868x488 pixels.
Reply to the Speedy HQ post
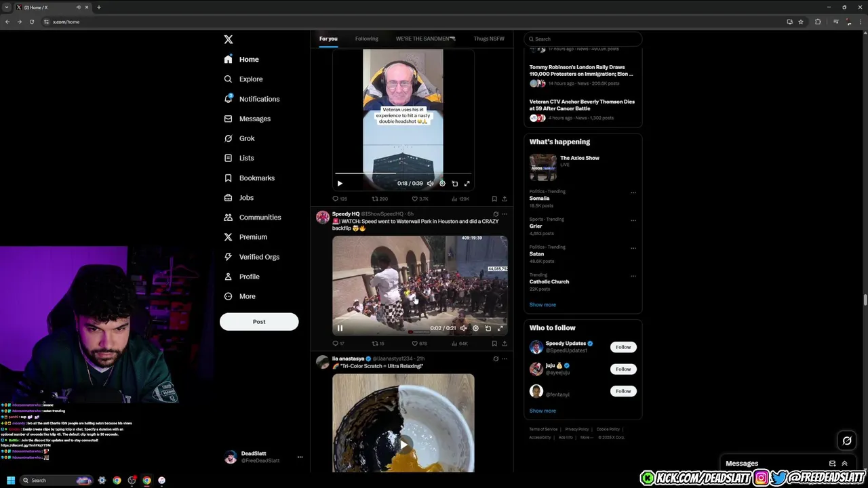pos(338,344)
